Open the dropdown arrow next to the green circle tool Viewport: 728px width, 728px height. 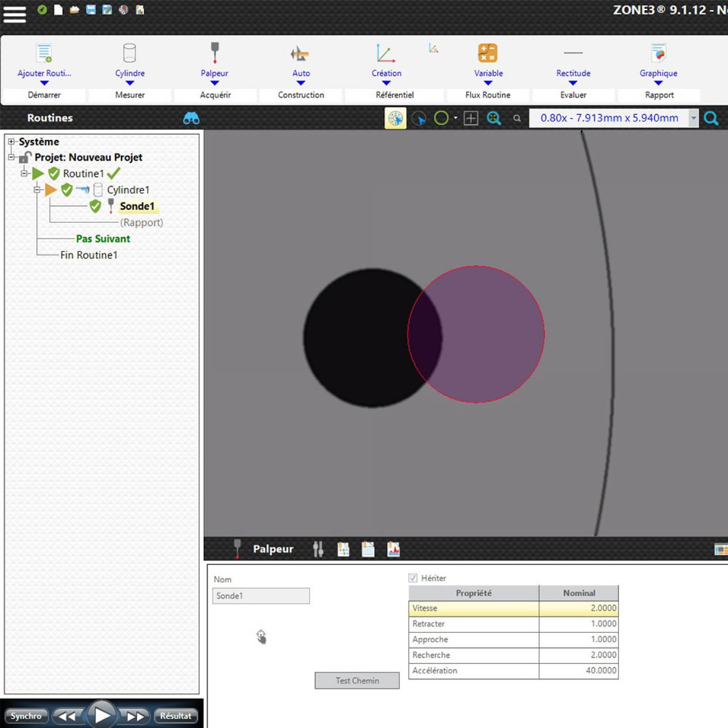[455, 118]
